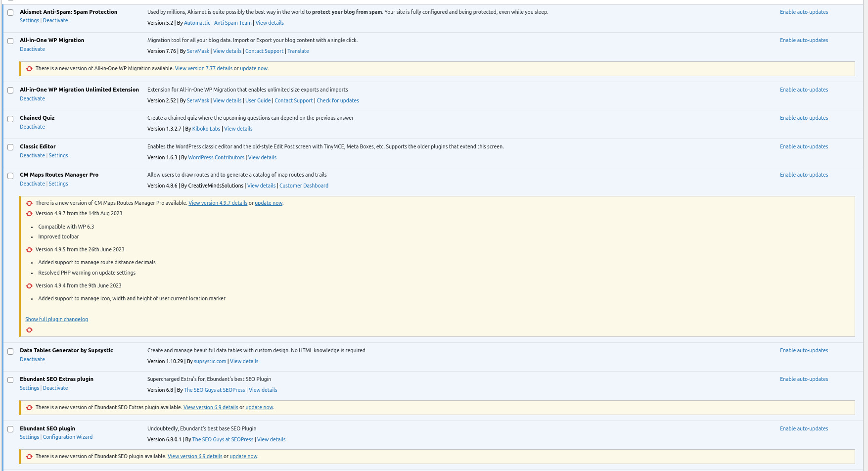Open CM Maps Customer Dashboard link
The width and height of the screenshot is (868, 471).
pyautogui.click(x=304, y=186)
